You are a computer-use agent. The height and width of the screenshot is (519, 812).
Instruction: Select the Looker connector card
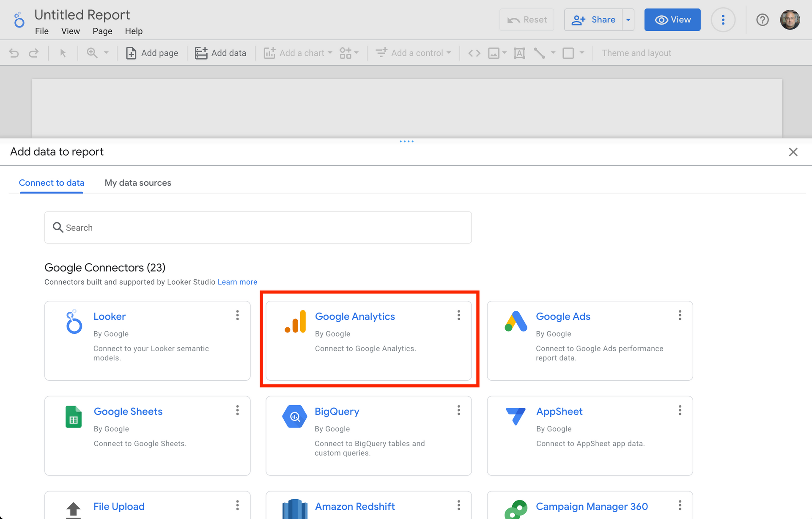(x=148, y=341)
